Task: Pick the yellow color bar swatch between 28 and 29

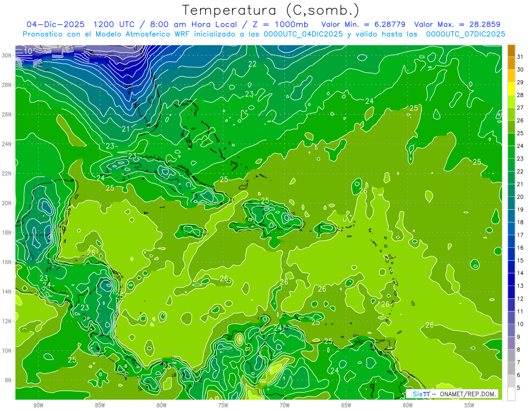Action: 511,88
